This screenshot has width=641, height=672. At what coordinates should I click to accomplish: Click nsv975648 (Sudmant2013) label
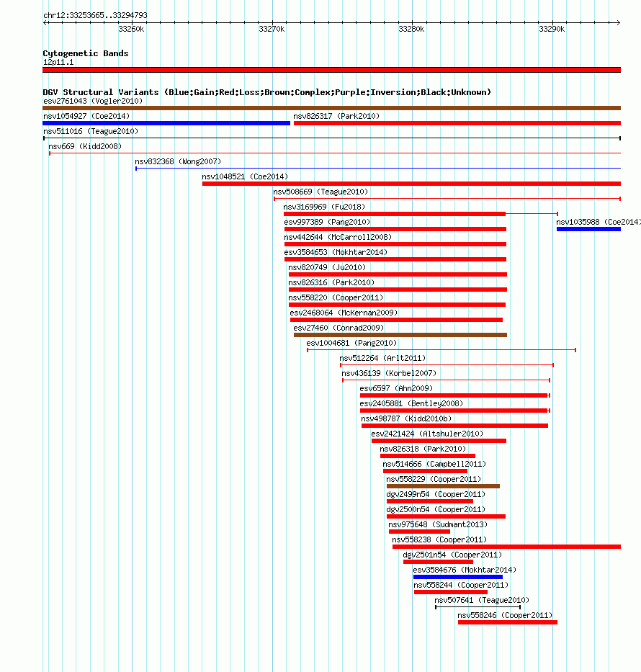[x=438, y=524]
